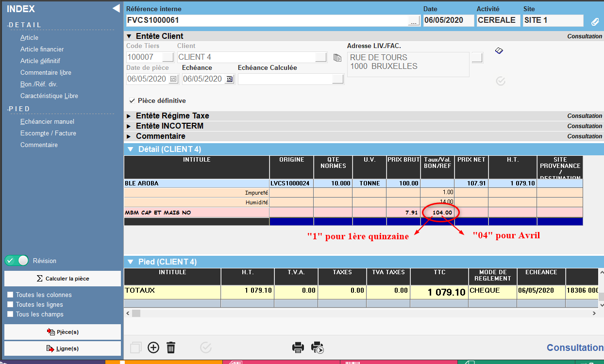Click the circled plus add icon
This screenshot has height=364, width=604.
click(153, 347)
